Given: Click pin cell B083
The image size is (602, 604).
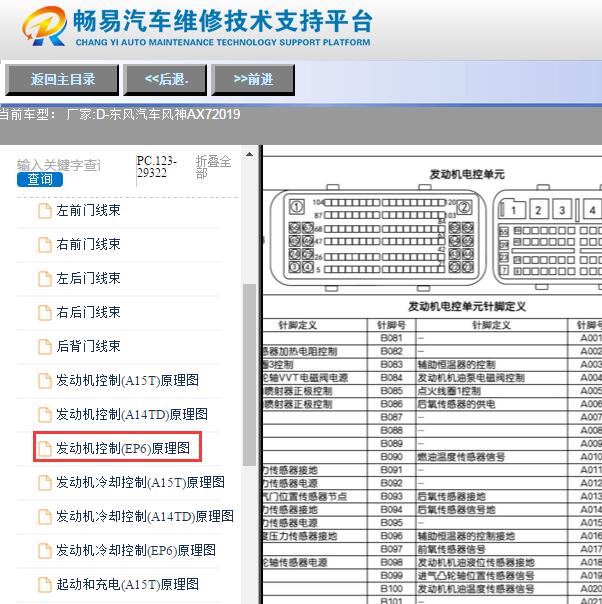Looking at the screenshot, I should click(391, 364).
